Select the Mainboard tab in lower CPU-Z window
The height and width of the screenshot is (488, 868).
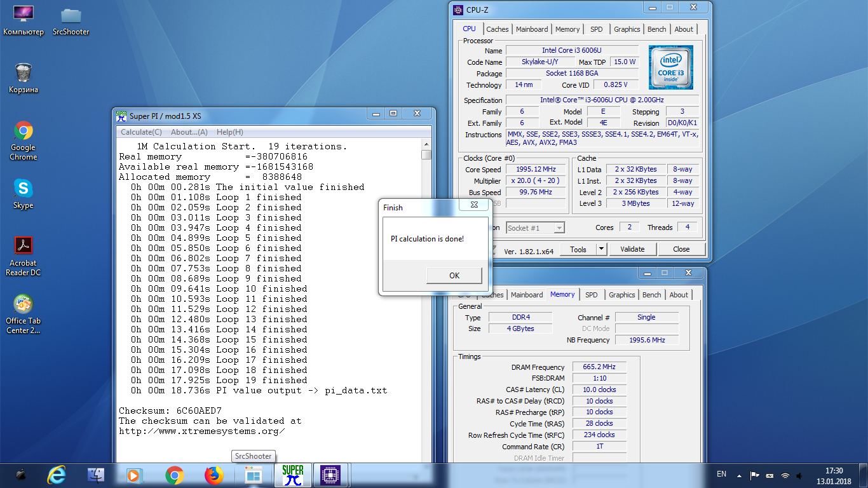click(527, 295)
